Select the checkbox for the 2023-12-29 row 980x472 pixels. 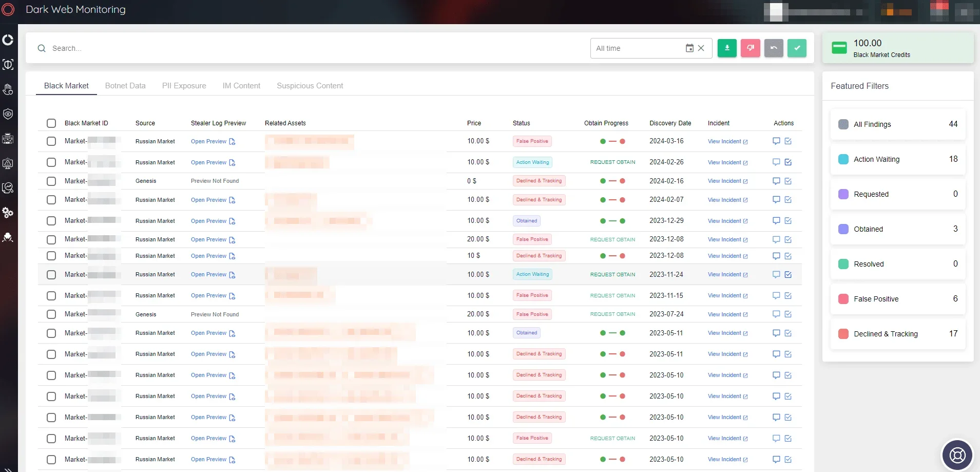(51, 221)
